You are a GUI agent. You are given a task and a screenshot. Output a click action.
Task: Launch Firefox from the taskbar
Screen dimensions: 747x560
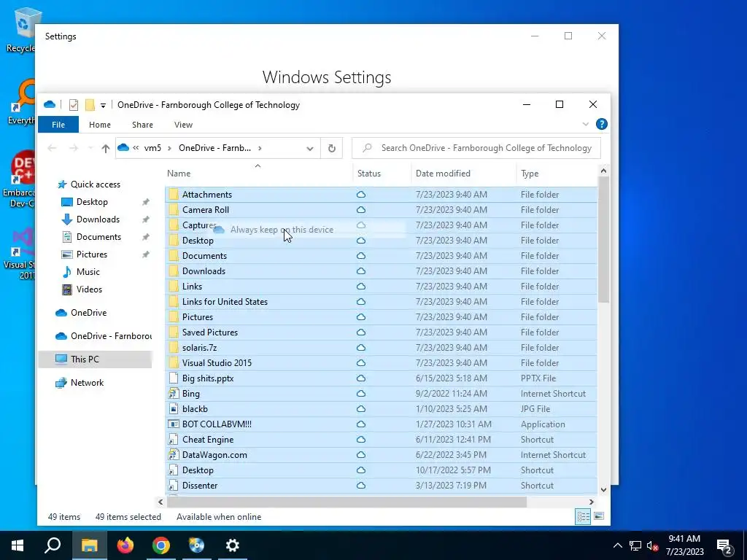coord(125,545)
